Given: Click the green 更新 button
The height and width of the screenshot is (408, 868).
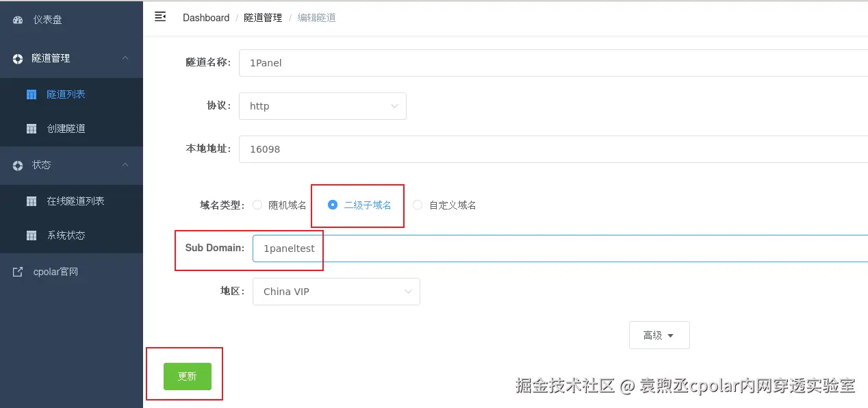Looking at the screenshot, I should tap(188, 377).
